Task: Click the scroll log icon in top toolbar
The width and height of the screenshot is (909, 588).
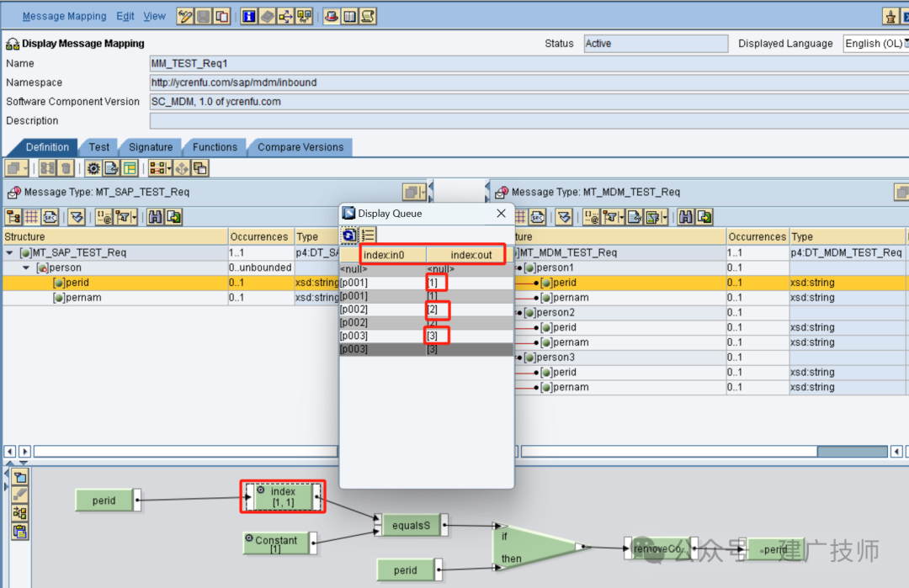Action: point(368,16)
